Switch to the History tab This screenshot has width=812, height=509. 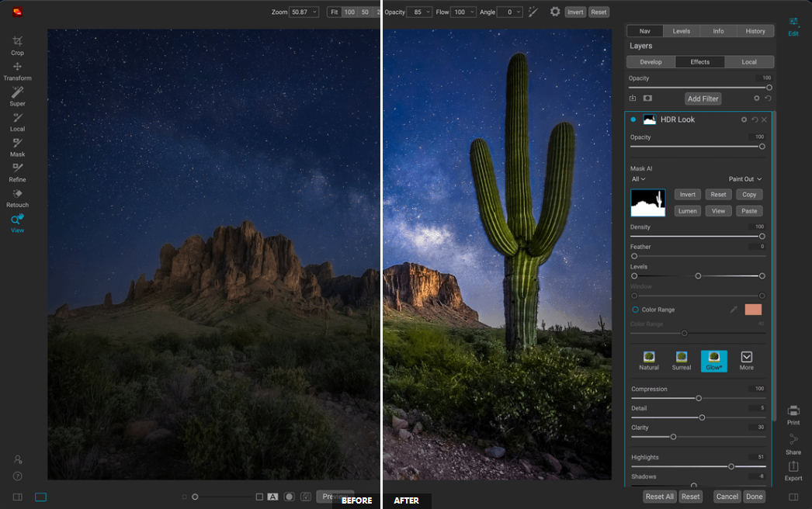point(755,31)
